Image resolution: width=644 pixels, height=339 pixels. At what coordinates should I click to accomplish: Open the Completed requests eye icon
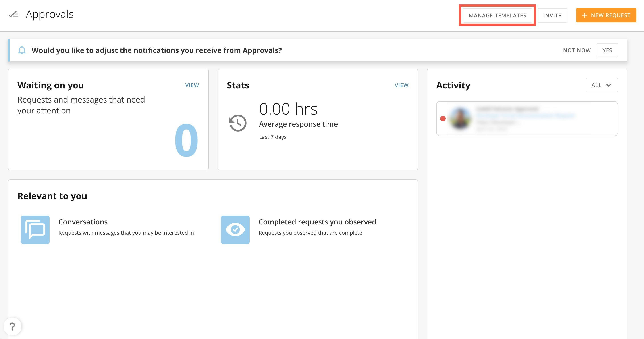[x=235, y=230]
